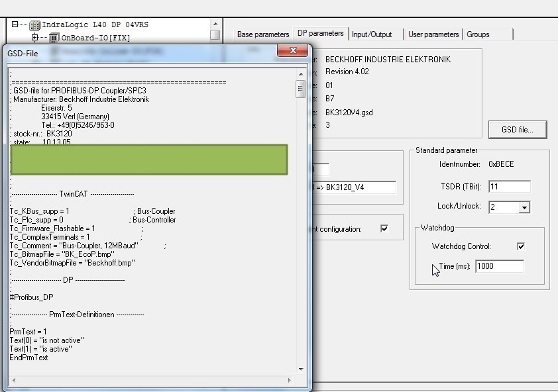Close the GSD-File dialog

point(292,50)
